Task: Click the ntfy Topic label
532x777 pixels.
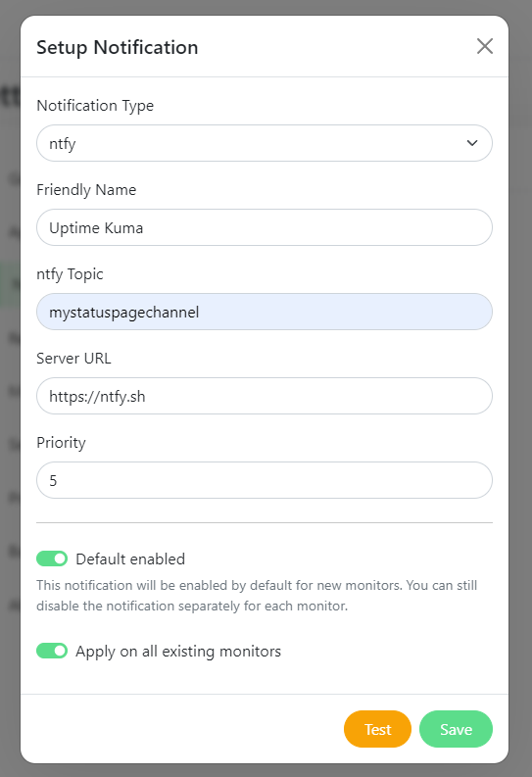Action: point(70,274)
